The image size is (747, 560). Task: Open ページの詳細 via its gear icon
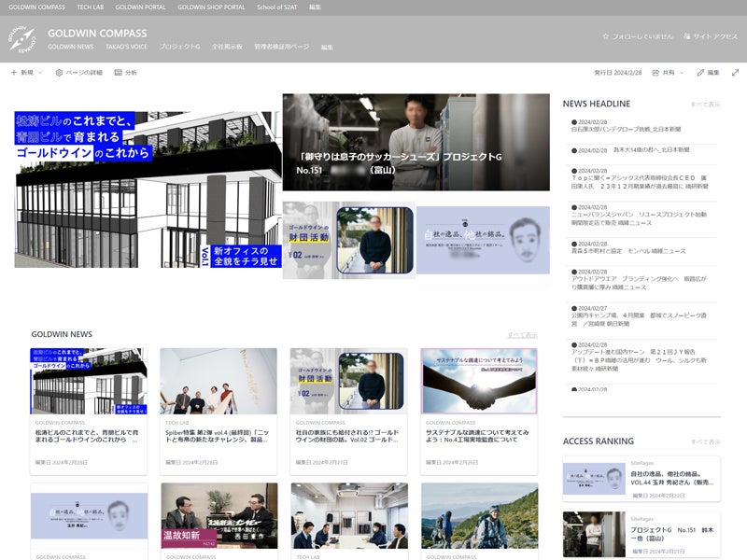59,73
